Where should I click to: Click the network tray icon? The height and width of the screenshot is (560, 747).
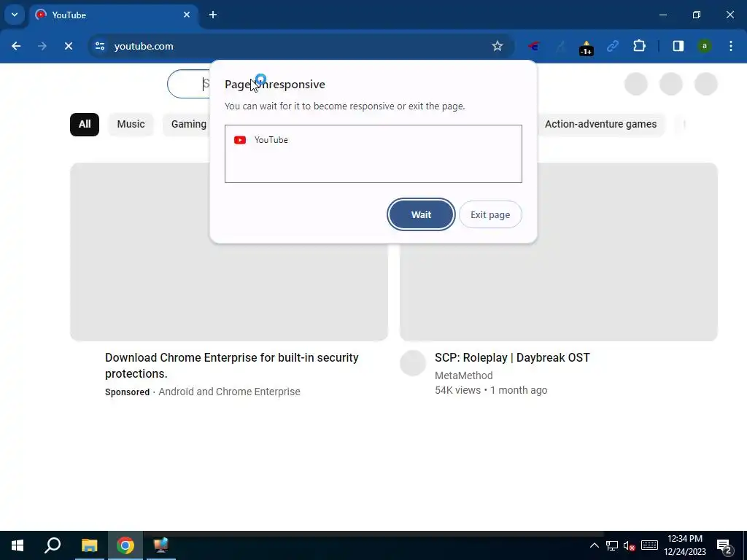(612, 545)
